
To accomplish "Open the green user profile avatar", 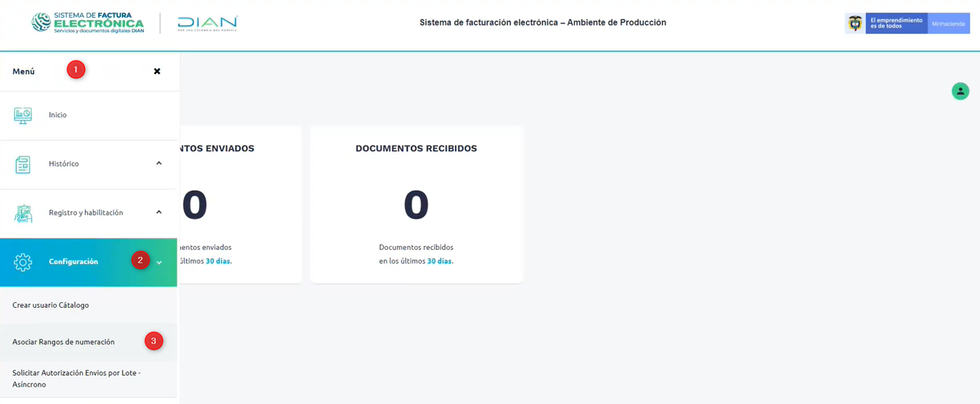I will [x=960, y=91].
